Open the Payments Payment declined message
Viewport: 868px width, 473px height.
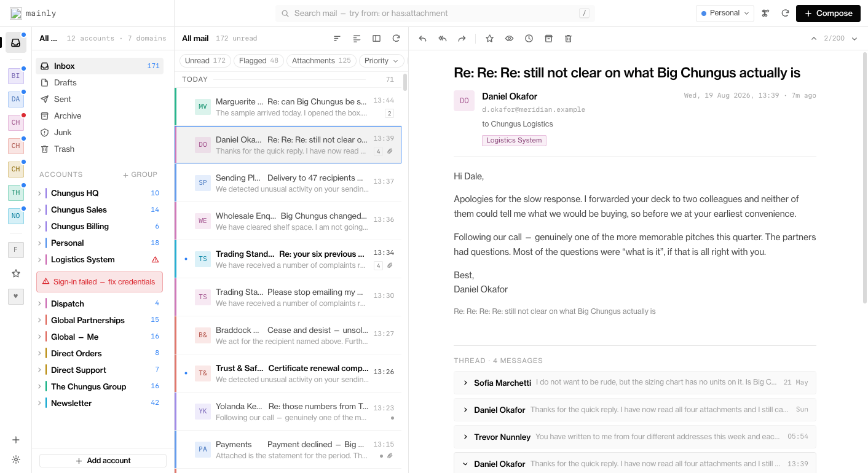(288, 450)
